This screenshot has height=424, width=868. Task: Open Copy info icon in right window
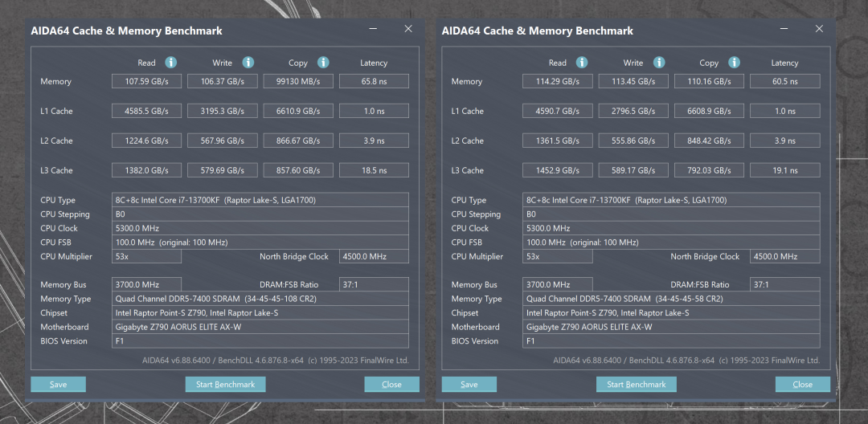734,63
